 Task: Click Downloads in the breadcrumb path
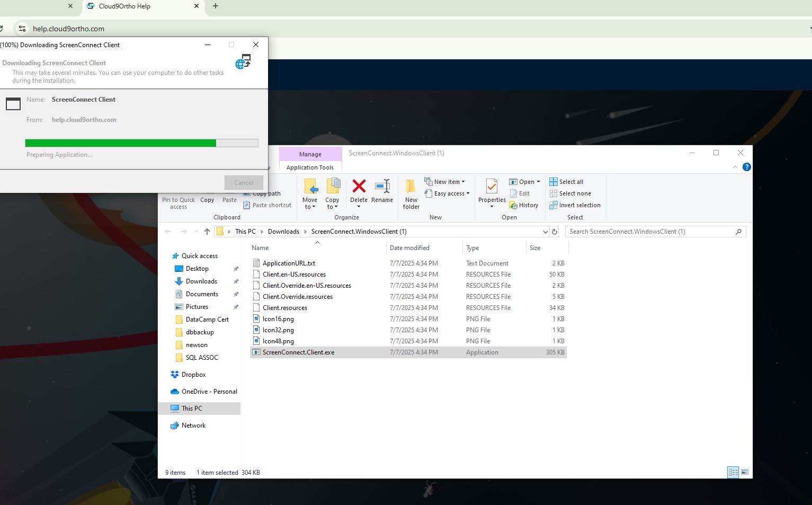(x=283, y=232)
